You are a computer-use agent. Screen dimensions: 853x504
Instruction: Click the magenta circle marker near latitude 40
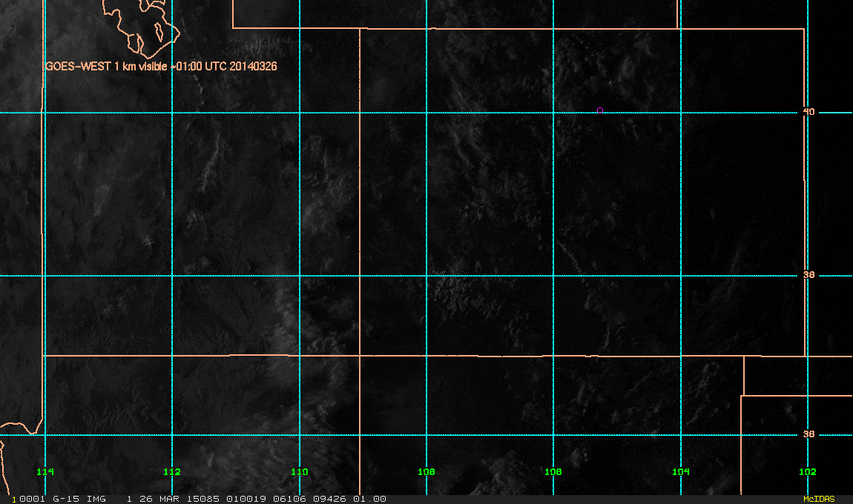click(600, 110)
